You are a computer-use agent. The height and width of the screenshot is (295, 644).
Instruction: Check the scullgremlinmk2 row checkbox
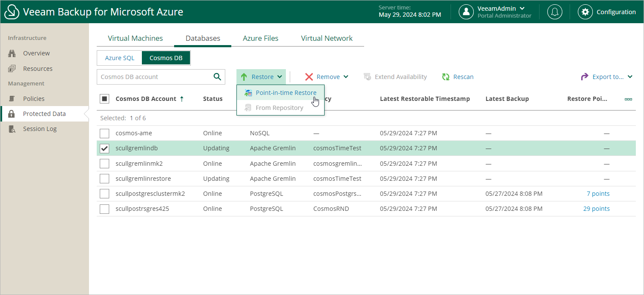click(x=104, y=164)
